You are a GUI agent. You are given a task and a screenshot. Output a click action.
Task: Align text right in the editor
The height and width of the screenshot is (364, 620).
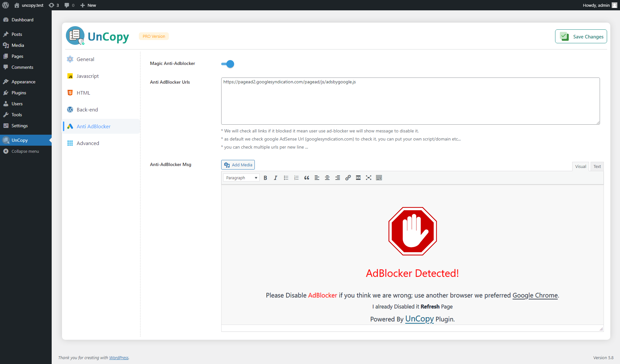point(337,178)
